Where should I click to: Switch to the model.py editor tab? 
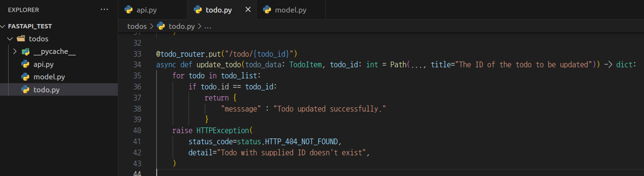click(291, 10)
